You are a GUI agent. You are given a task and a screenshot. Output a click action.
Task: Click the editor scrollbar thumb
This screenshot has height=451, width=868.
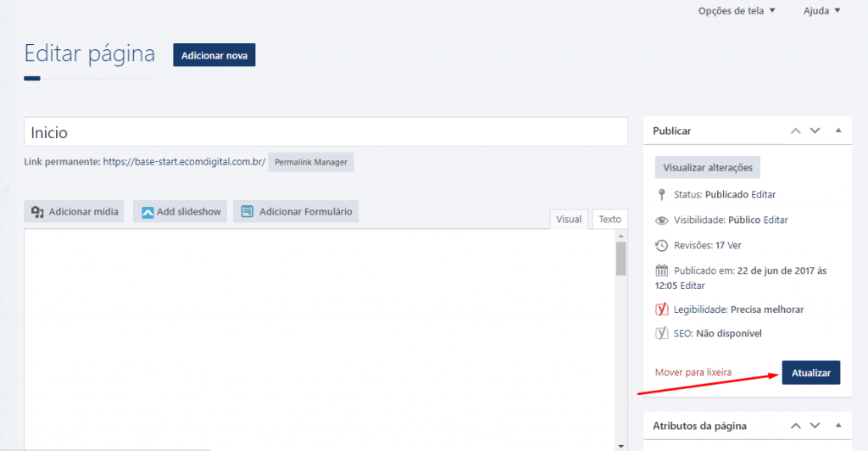621,259
